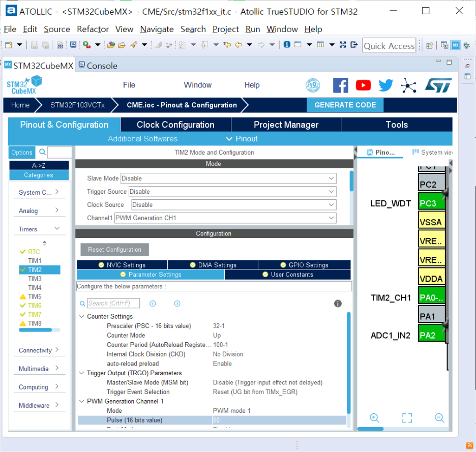
Task: Click the category search magnifier icon
Action: click(43, 152)
